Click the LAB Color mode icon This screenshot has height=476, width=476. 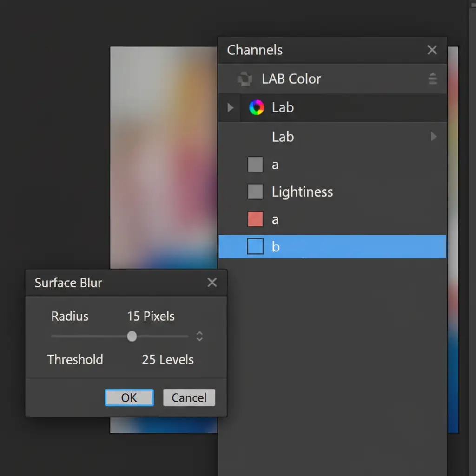coord(245,79)
